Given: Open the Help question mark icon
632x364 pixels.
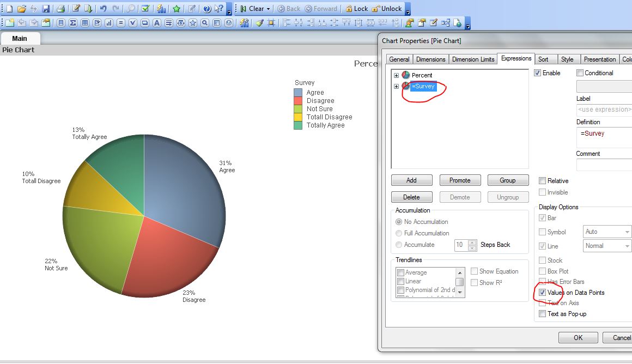Looking at the screenshot, I should coord(207,9).
